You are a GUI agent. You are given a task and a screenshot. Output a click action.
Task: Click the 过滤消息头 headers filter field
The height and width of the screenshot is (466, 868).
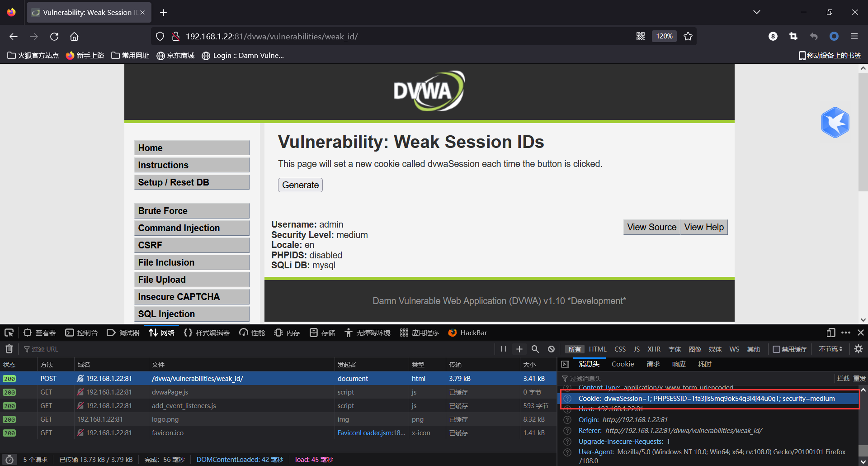pyautogui.click(x=696, y=379)
